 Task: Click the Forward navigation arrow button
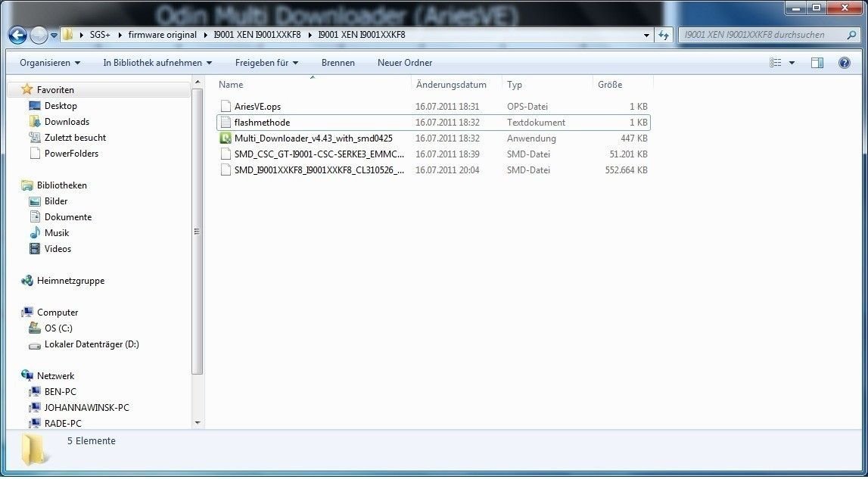click(x=38, y=36)
